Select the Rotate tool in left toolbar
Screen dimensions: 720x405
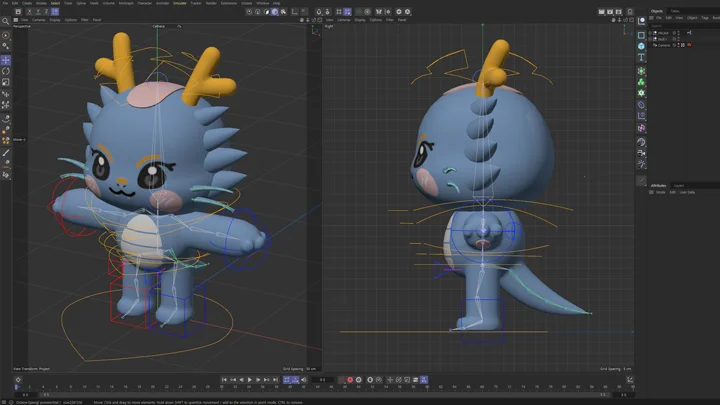coord(6,71)
